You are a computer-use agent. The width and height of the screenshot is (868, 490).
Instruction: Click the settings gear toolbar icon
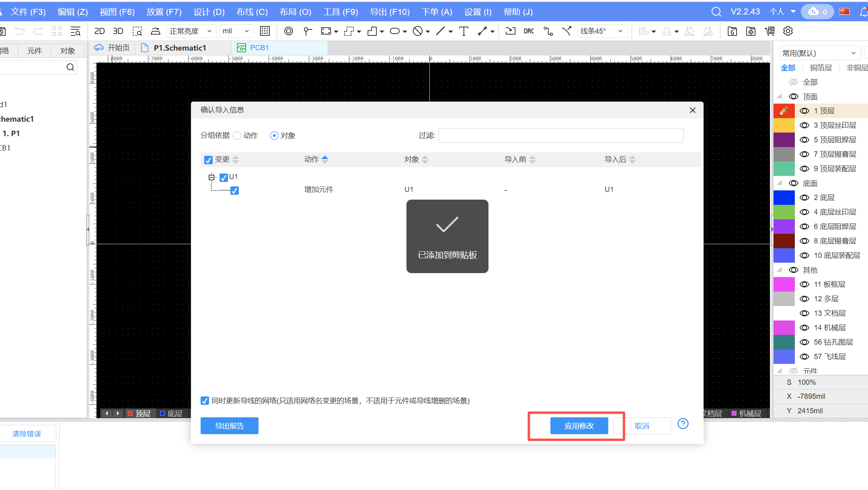pyautogui.click(x=788, y=31)
